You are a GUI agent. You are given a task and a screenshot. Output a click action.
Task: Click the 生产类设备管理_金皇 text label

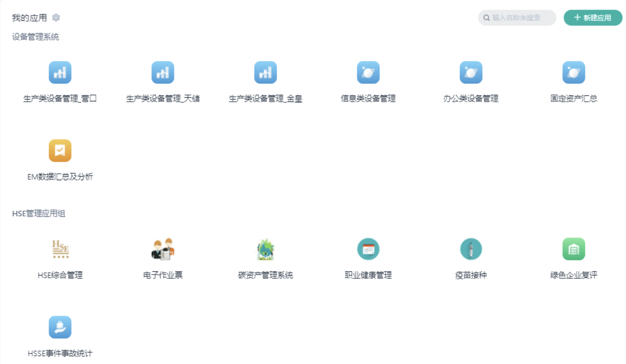click(x=266, y=99)
